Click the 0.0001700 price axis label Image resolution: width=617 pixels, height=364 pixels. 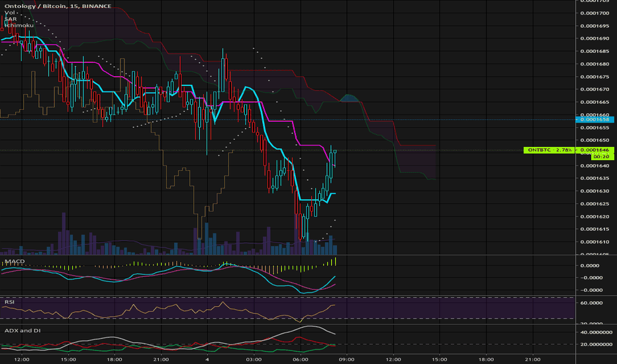coord(594,13)
